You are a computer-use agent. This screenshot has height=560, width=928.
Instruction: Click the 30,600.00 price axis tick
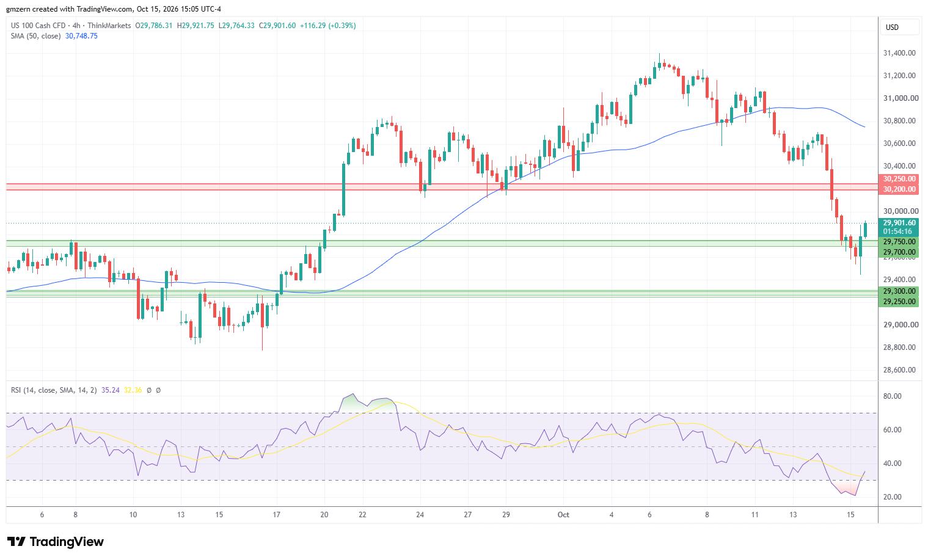pyautogui.click(x=899, y=144)
